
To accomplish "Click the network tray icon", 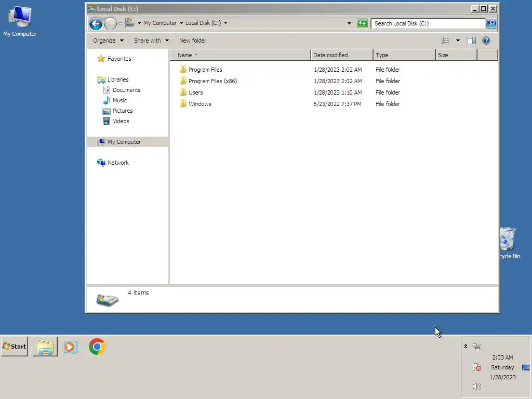I will pyautogui.click(x=477, y=347).
